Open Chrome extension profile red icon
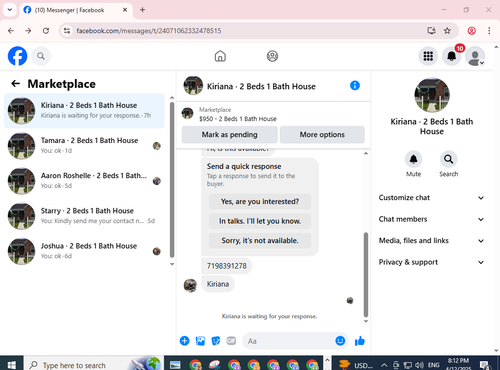Screen dimensions: 500x370 click(471, 31)
